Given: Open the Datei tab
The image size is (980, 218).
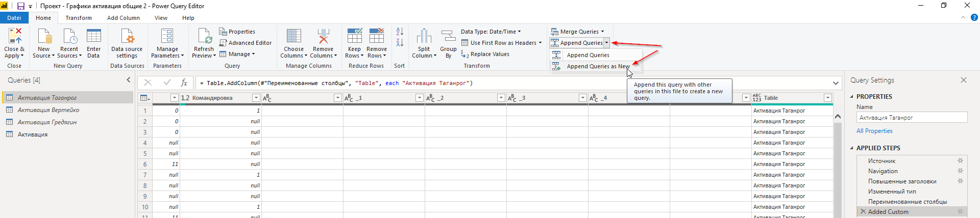Looking at the screenshot, I should 14,17.
